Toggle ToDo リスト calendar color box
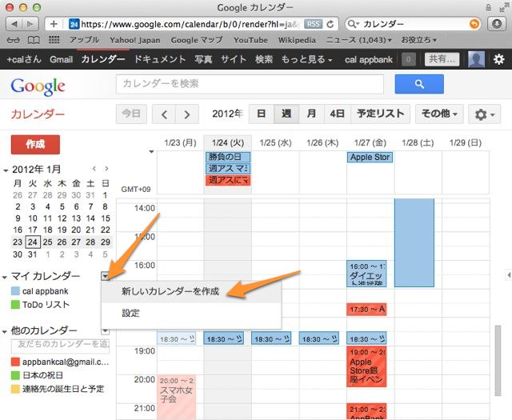 [x=15, y=305]
